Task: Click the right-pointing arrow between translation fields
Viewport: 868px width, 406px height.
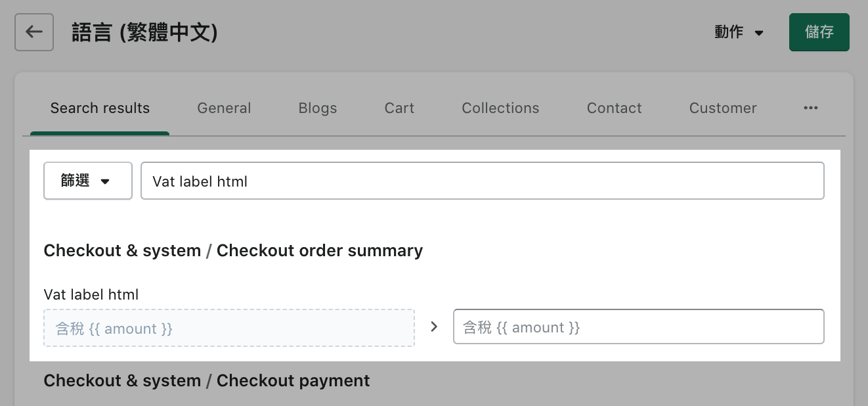Action: pos(434,326)
